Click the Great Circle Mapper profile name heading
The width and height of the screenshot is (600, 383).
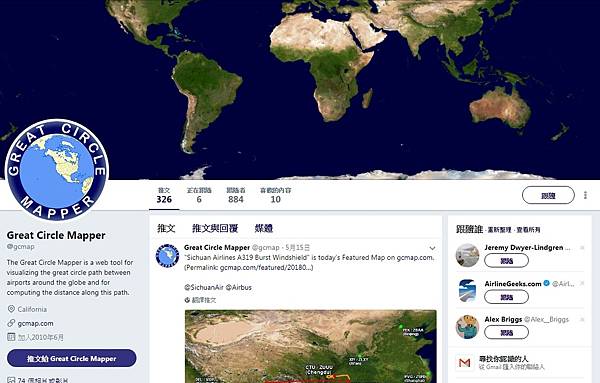tap(56, 235)
